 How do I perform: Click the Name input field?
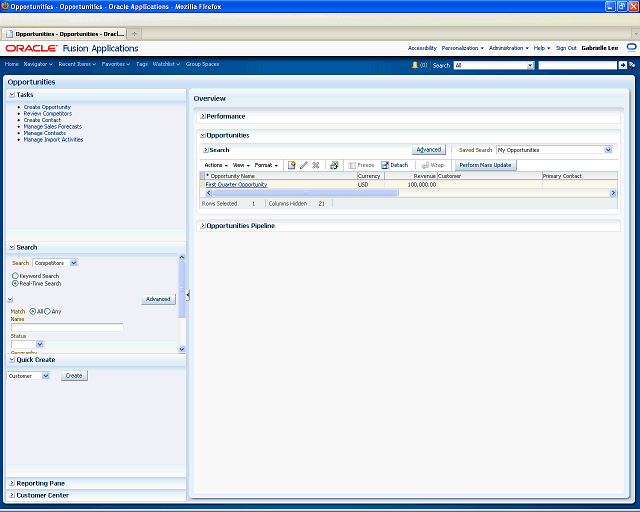pos(67,327)
